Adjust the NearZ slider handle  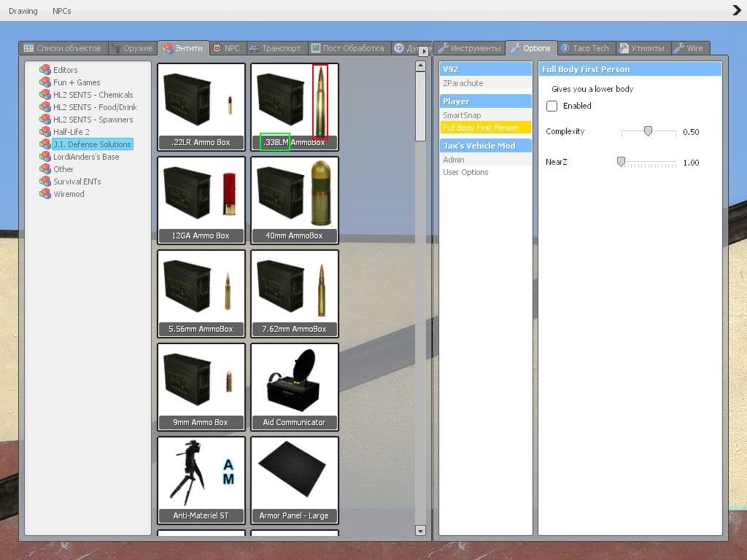pyautogui.click(x=621, y=162)
